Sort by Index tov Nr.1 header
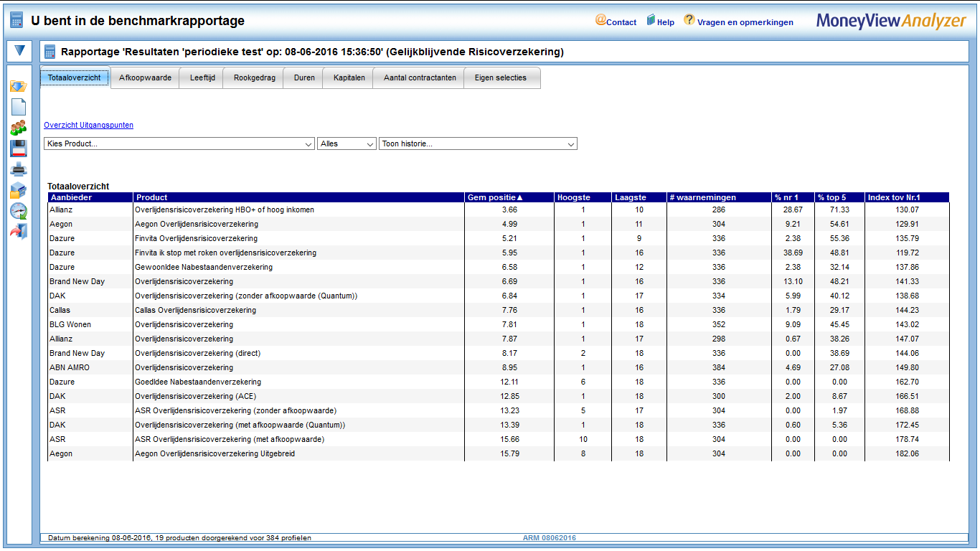This screenshot has width=980, height=551. tap(908, 197)
